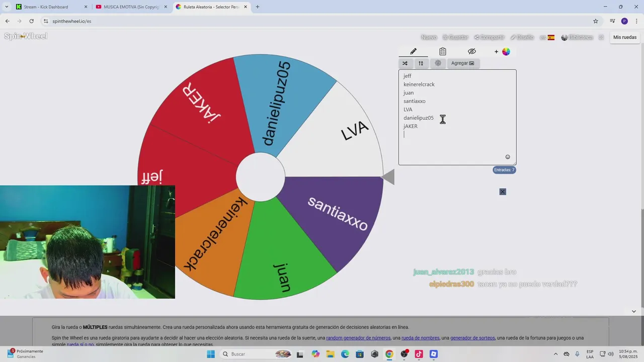Image resolution: width=644 pixels, height=362 pixels.
Task: Click the SpinTheWheel logo
Action: 26,36
